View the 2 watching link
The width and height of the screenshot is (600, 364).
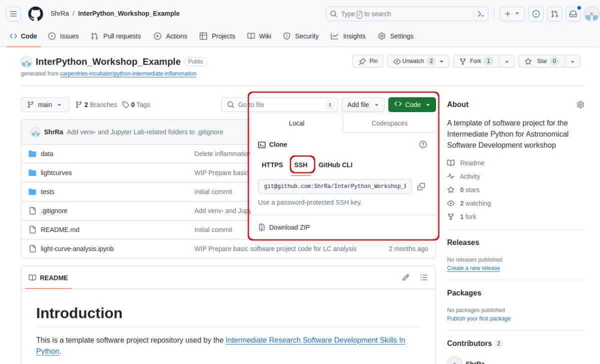tap(469, 203)
